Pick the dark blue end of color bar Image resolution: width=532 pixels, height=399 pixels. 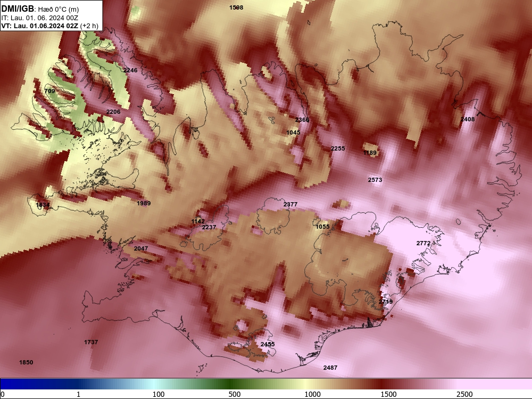pos(10,384)
